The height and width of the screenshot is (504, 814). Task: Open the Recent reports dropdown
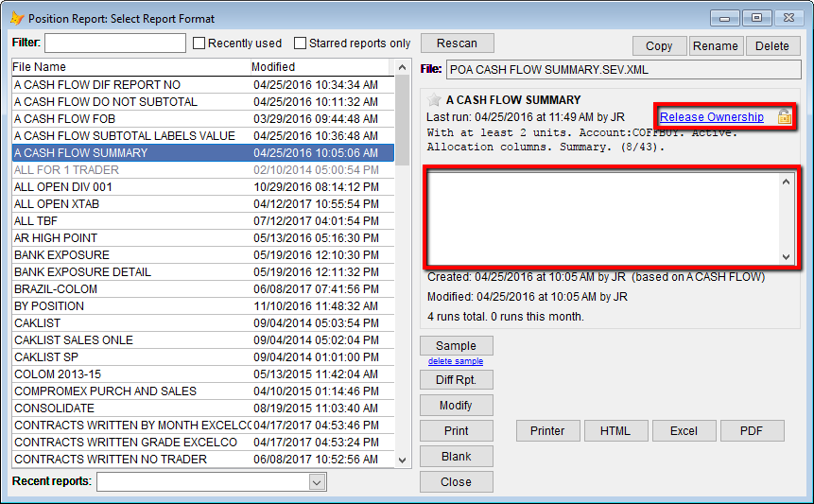click(x=318, y=482)
